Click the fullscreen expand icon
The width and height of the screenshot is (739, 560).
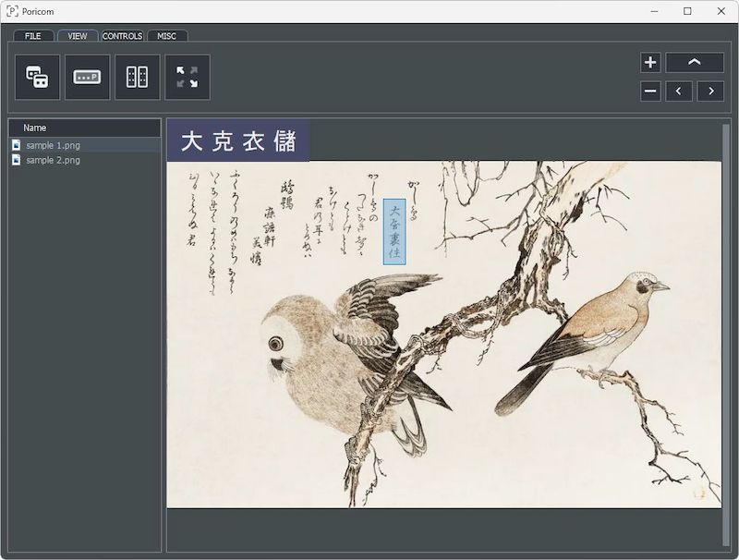tap(187, 78)
